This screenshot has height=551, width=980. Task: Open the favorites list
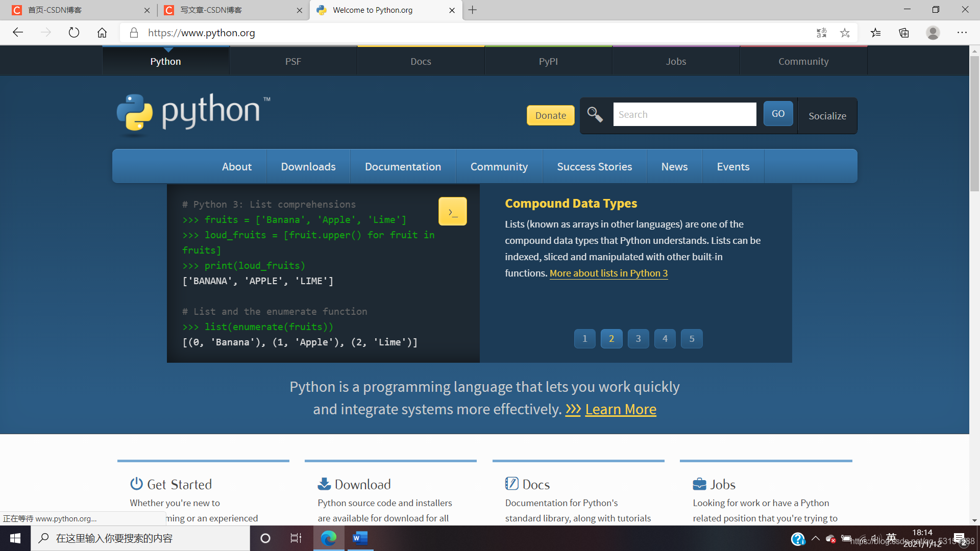pyautogui.click(x=876, y=33)
